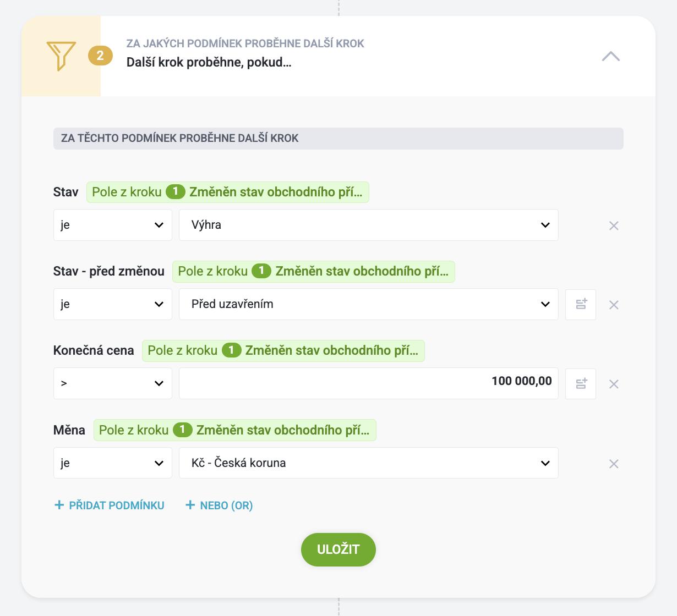Viewport: 677px width, 616px height.
Task: Open the > operator dropdown for Konečná cena
Action: point(113,383)
